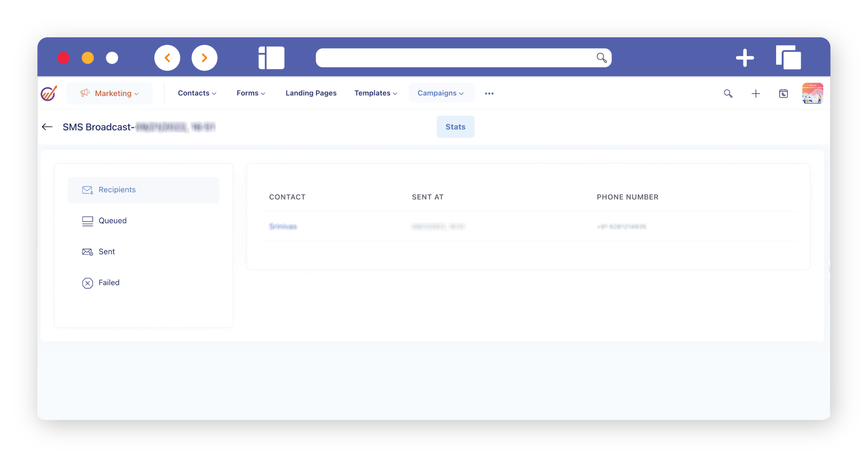Expand the Campaigns dropdown menu

click(x=441, y=93)
